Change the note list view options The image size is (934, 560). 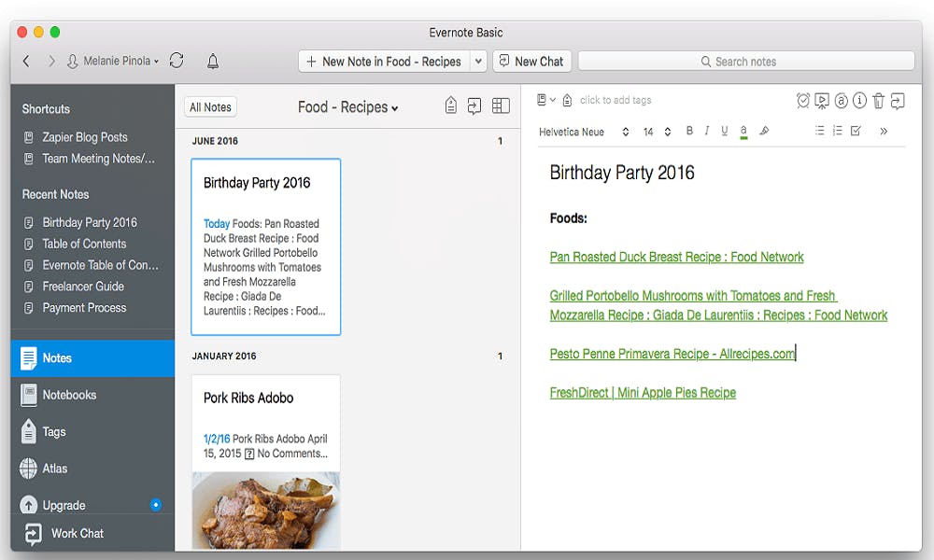(501, 105)
